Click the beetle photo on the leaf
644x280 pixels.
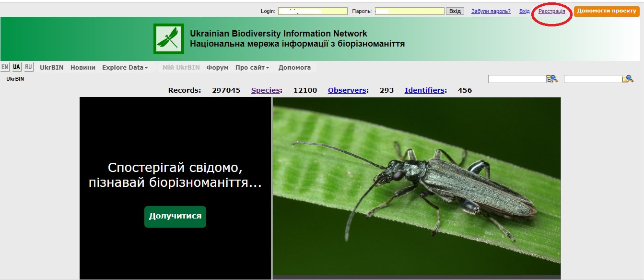click(x=417, y=187)
